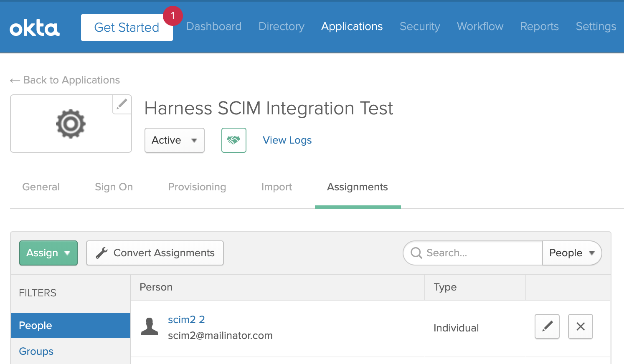Click the FILTERS heading
The height and width of the screenshot is (364, 624).
click(38, 293)
